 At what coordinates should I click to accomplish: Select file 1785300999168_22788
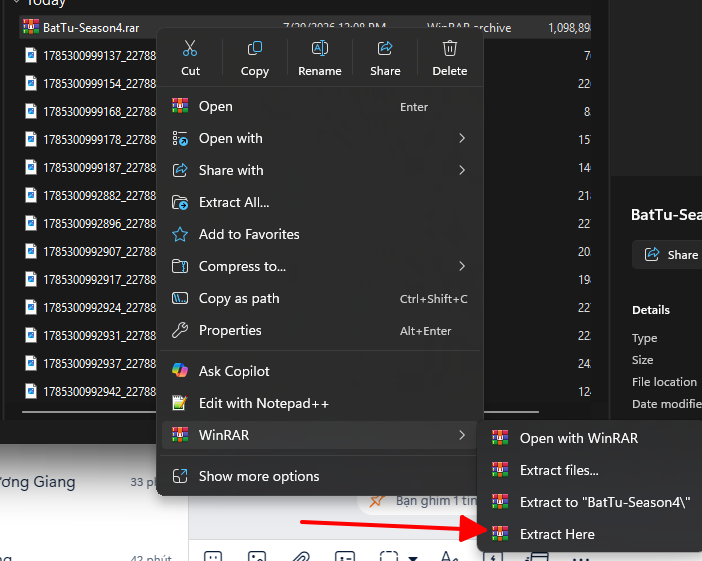tap(99, 111)
